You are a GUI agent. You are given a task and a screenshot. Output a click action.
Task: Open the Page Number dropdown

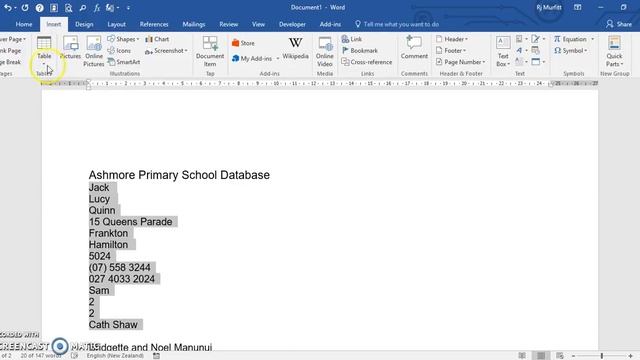point(461,62)
